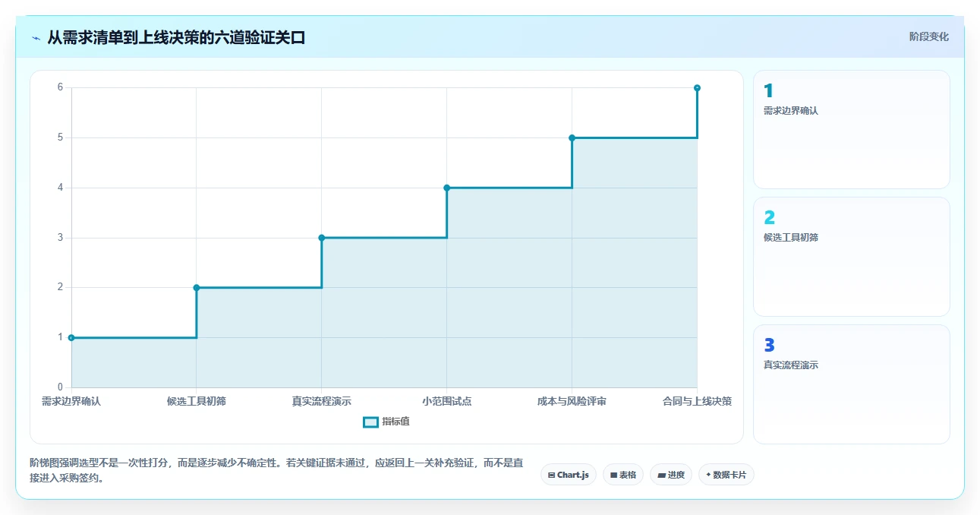Viewport: 980px width, 515px height.
Task: Click the x-axis label 需求边界确认
Action: click(x=71, y=401)
